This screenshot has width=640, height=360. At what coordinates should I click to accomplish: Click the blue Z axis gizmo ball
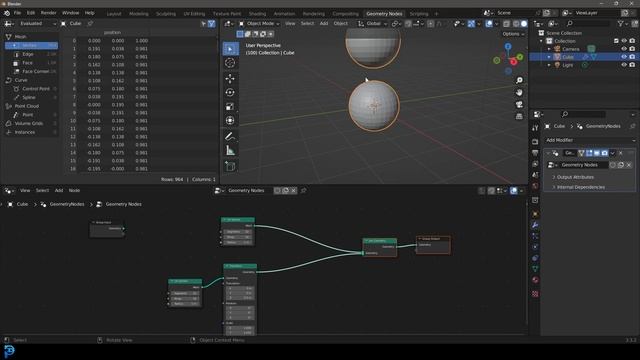508,47
